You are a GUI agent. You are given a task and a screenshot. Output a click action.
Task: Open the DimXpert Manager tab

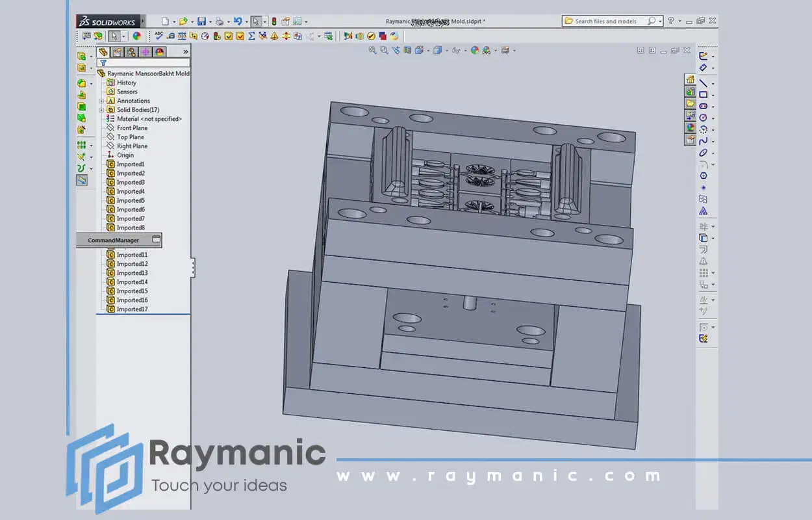(x=146, y=52)
